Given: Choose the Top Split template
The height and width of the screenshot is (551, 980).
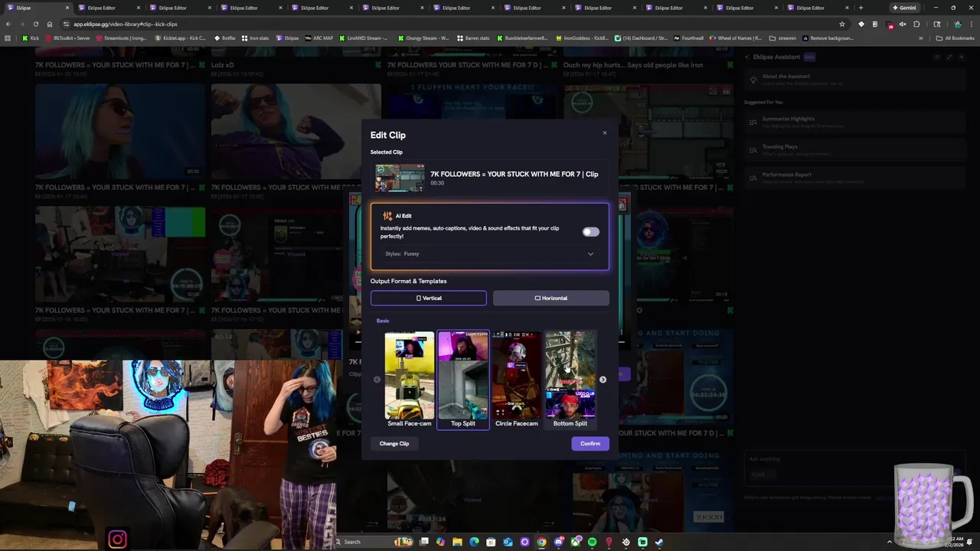Looking at the screenshot, I should point(463,380).
